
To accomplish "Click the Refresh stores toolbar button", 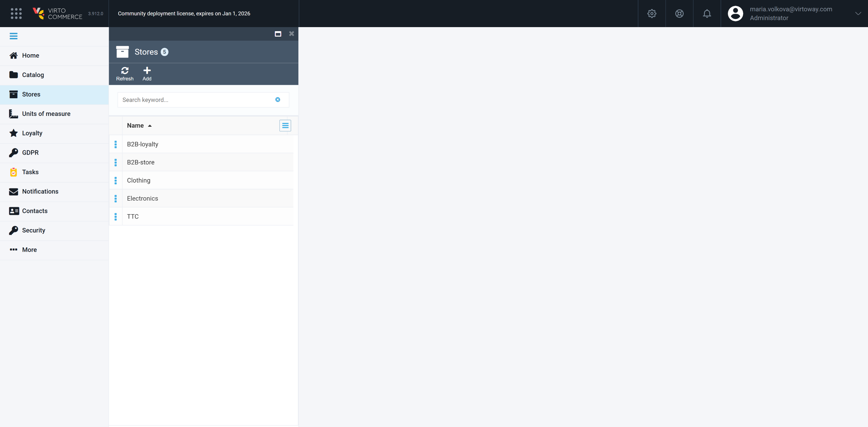I will [x=125, y=74].
